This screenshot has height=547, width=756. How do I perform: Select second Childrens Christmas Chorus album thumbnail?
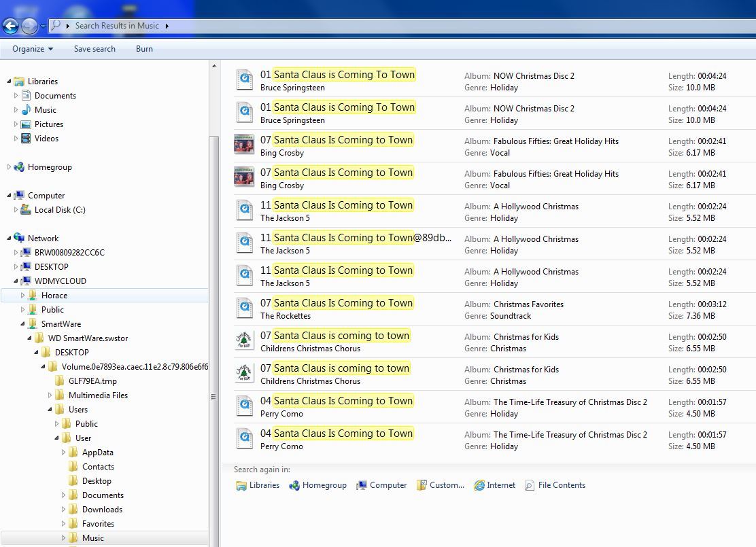244,373
